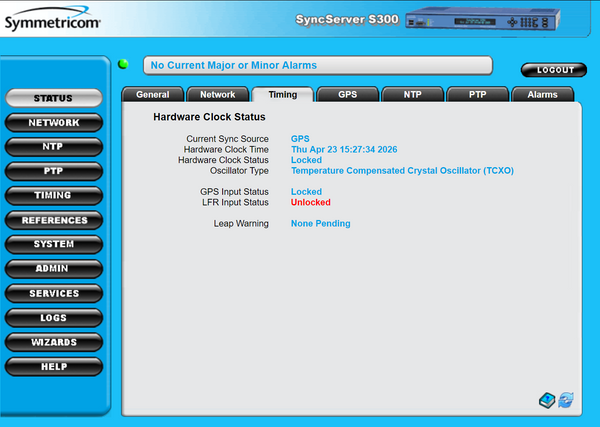Launch the WIZARDS sidebar section

tap(53, 342)
